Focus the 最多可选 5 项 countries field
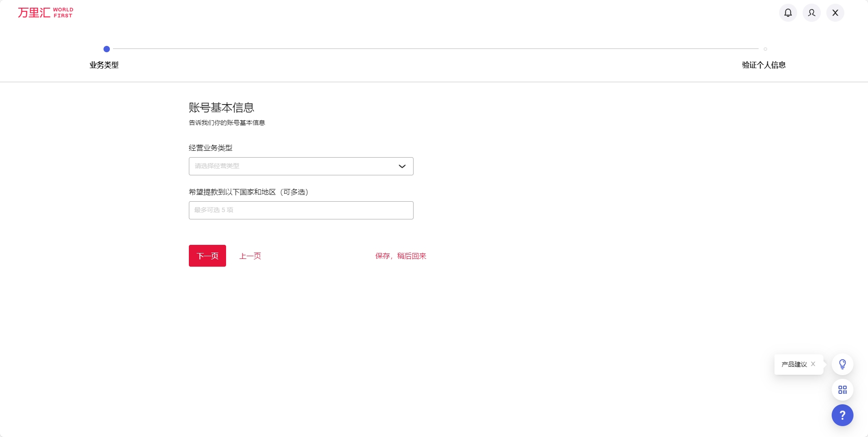Screen dimensions: 868x437 pos(301,210)
